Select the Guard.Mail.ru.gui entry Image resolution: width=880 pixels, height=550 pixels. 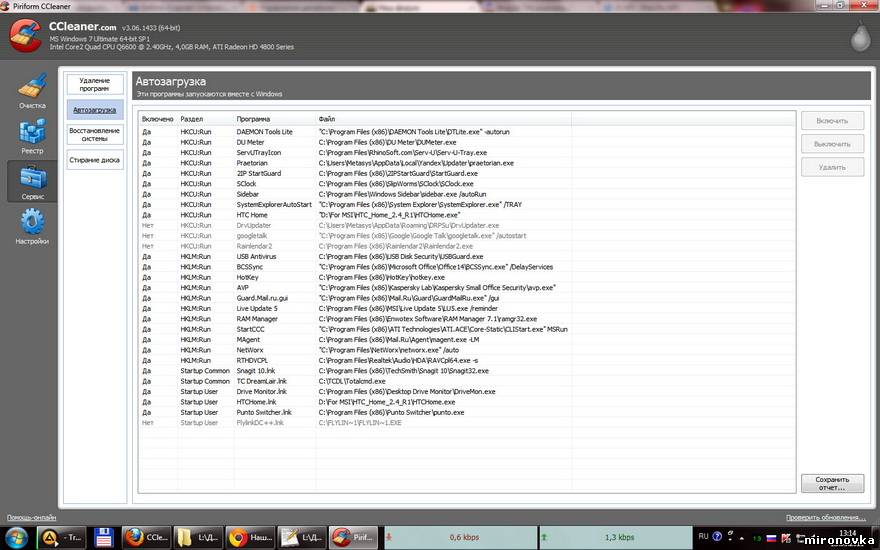[x=466, y=298]
